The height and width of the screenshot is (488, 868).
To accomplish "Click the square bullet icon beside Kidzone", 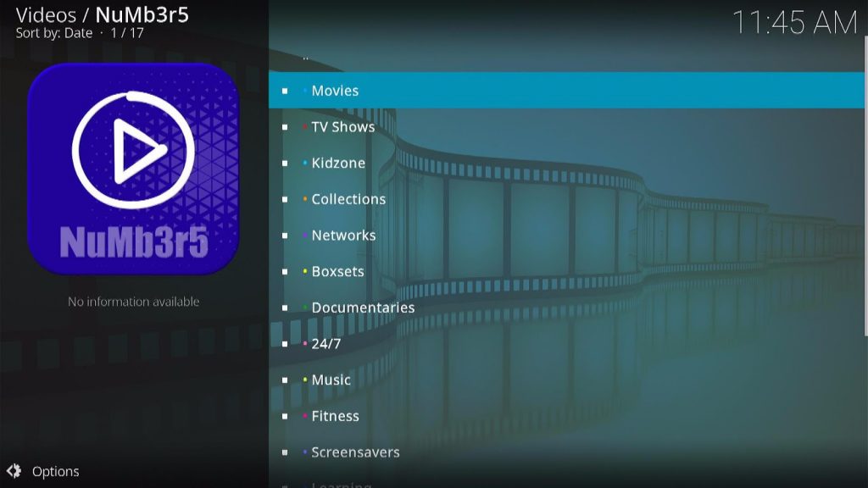I will pos(285,164).
